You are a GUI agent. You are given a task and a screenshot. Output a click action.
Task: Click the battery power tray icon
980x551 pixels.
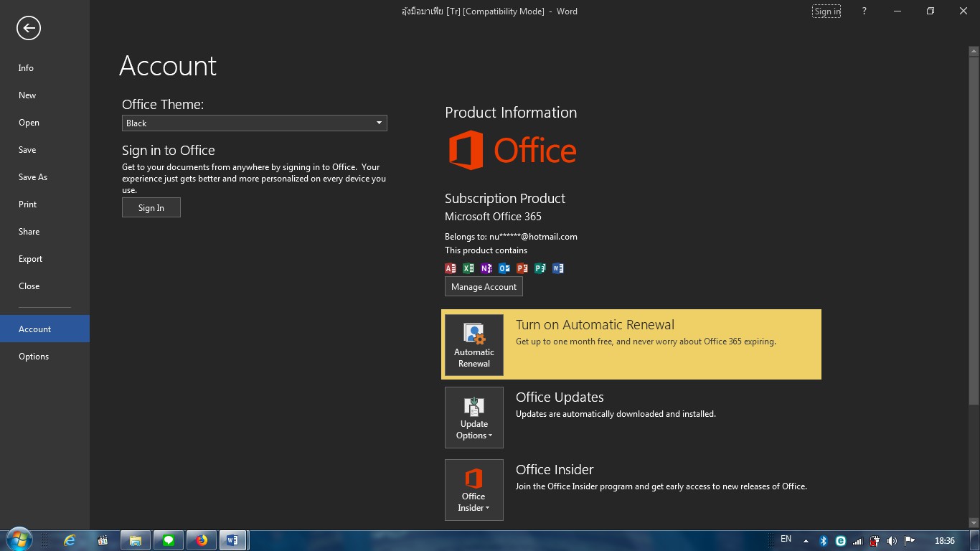click(x=875, y=541)
